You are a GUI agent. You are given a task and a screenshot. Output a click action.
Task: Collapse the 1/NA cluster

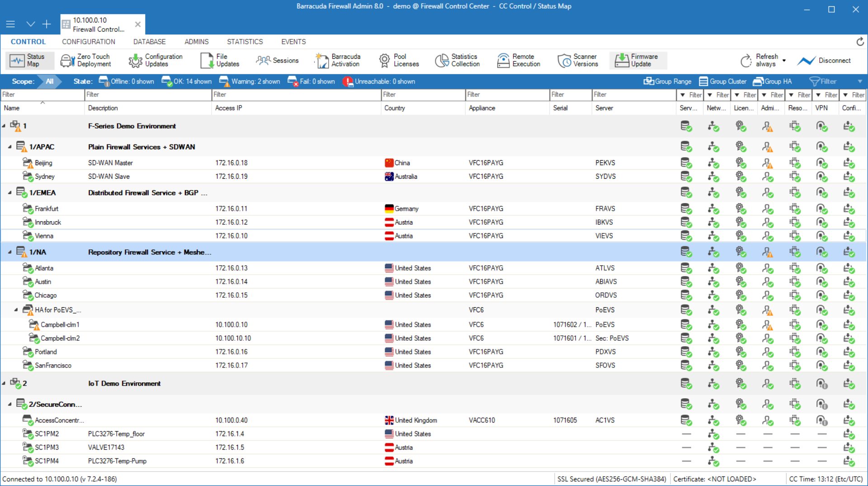[10, 252]
